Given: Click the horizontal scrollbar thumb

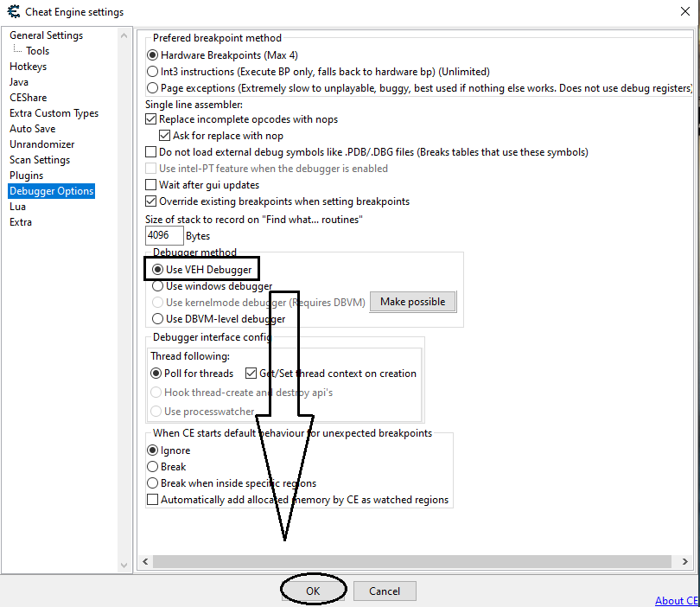Looking at the screenshot, I should (412, 561).
